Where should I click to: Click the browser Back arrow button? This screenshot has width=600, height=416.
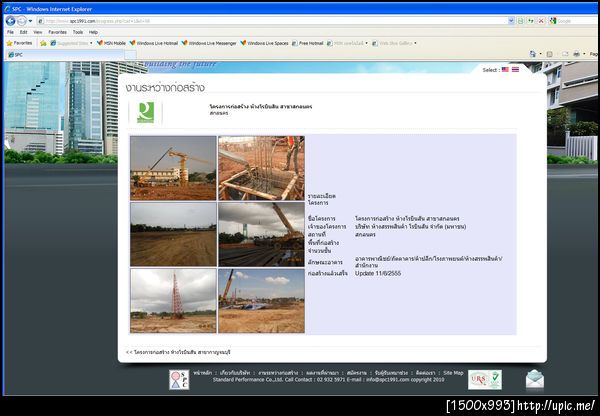click(10, 21)
